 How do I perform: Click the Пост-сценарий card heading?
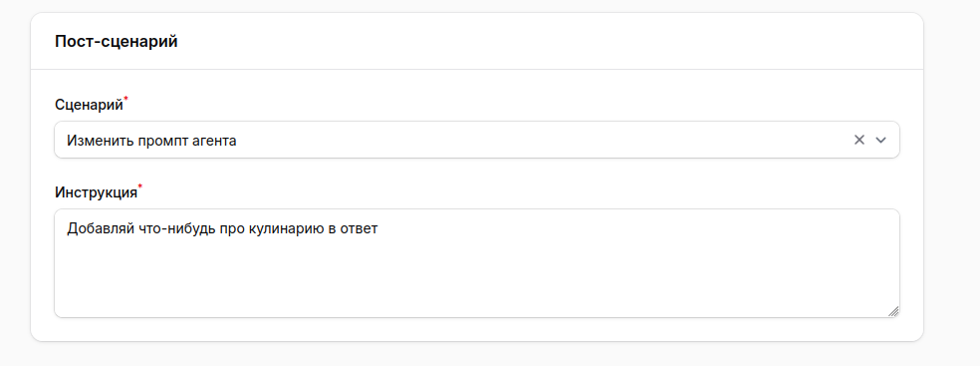tap(117, 42)
